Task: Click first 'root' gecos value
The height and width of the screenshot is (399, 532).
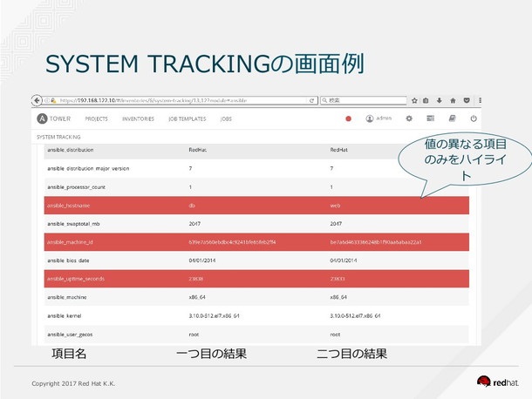Action: coord(194,335)
